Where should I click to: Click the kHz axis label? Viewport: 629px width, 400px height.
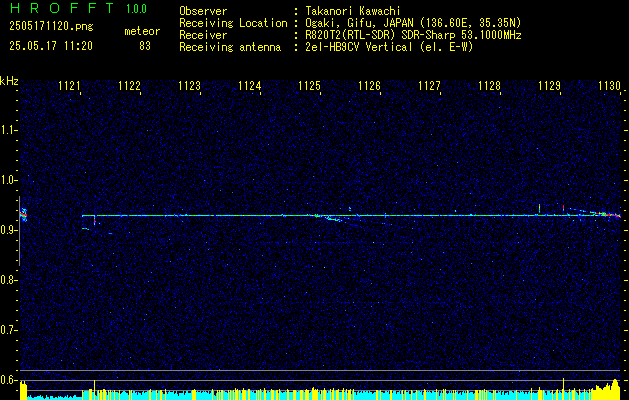click(9, 81)
